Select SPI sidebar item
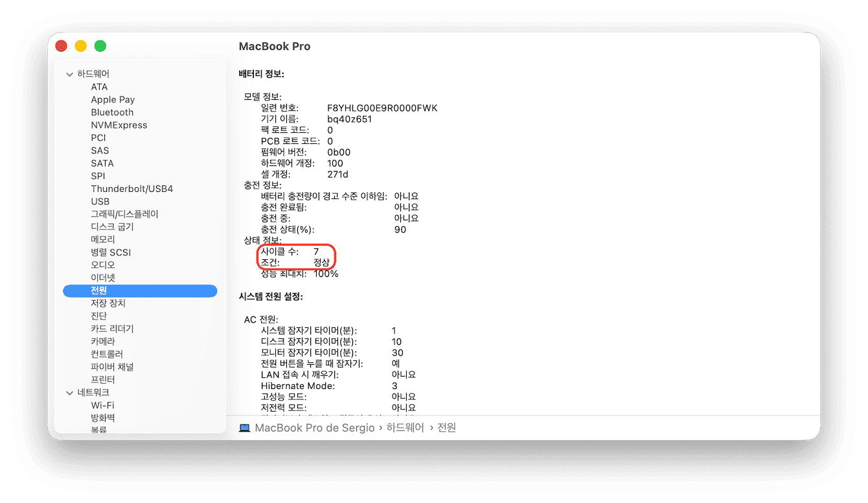 pyautogui.click(x=98, y=176)
